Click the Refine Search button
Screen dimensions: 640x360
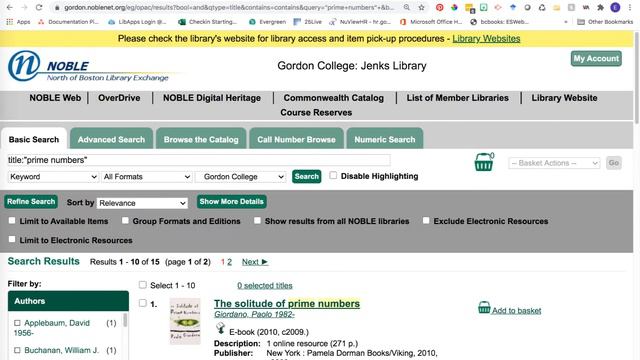[x=31, y=202]
